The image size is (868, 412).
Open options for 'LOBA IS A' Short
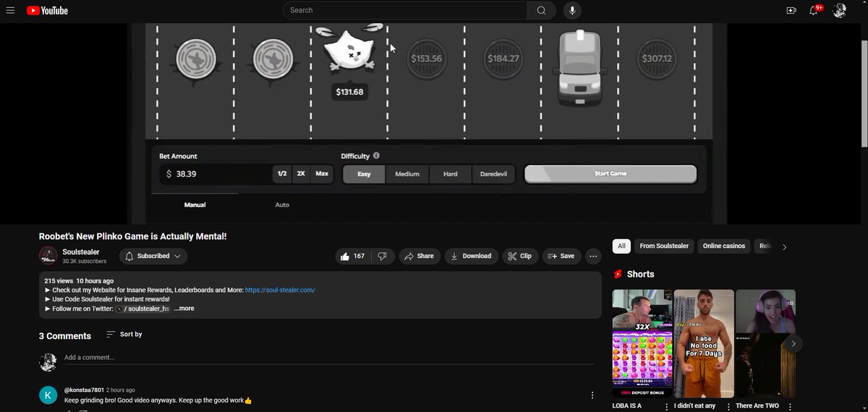pos(667,407)
